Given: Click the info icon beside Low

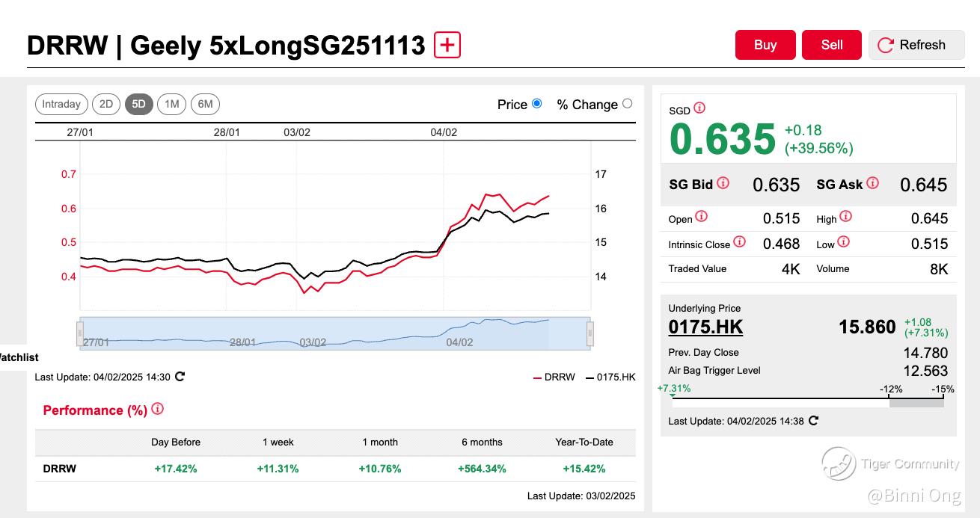Looking at the screenshot, I should tap(843, 242).
